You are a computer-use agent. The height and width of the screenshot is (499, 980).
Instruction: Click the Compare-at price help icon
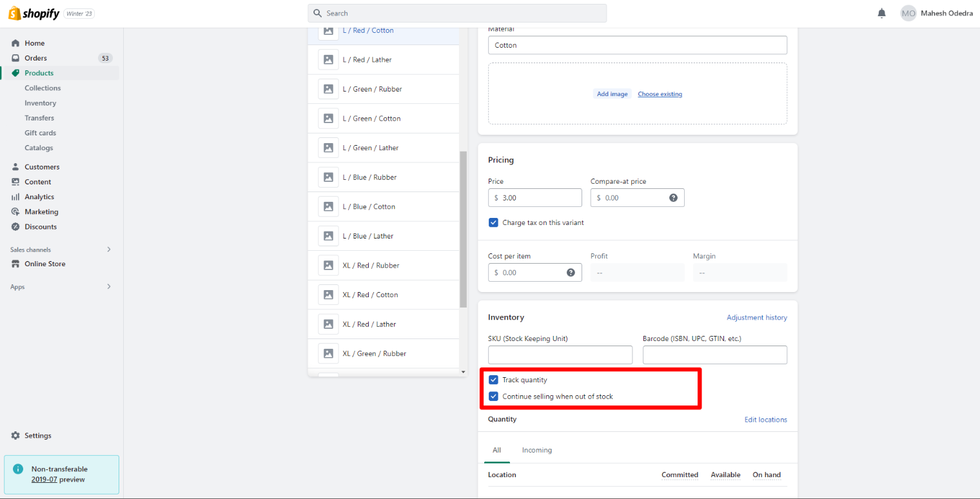673,198
